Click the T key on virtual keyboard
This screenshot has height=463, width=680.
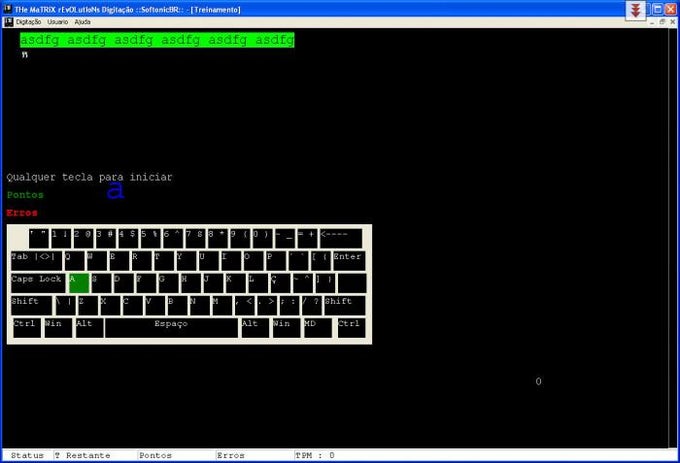pos(164,261)
